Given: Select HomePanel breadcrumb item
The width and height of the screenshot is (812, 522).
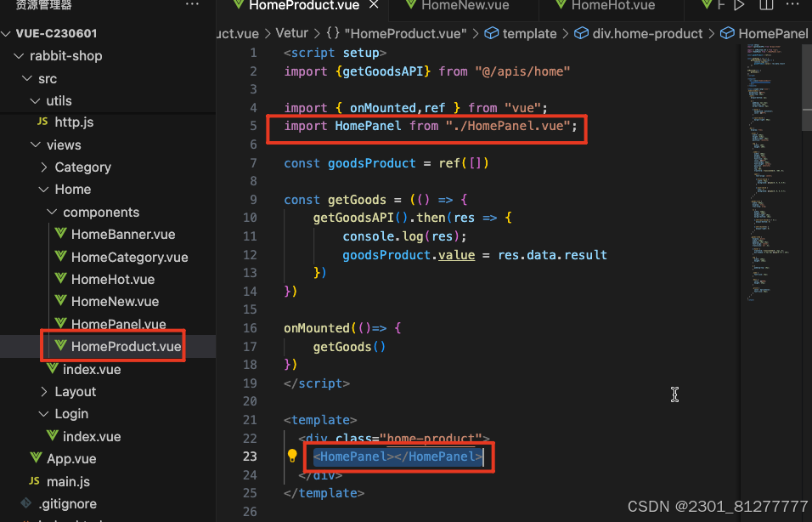Looking at the screenshot, I should (x=764, y=34).
